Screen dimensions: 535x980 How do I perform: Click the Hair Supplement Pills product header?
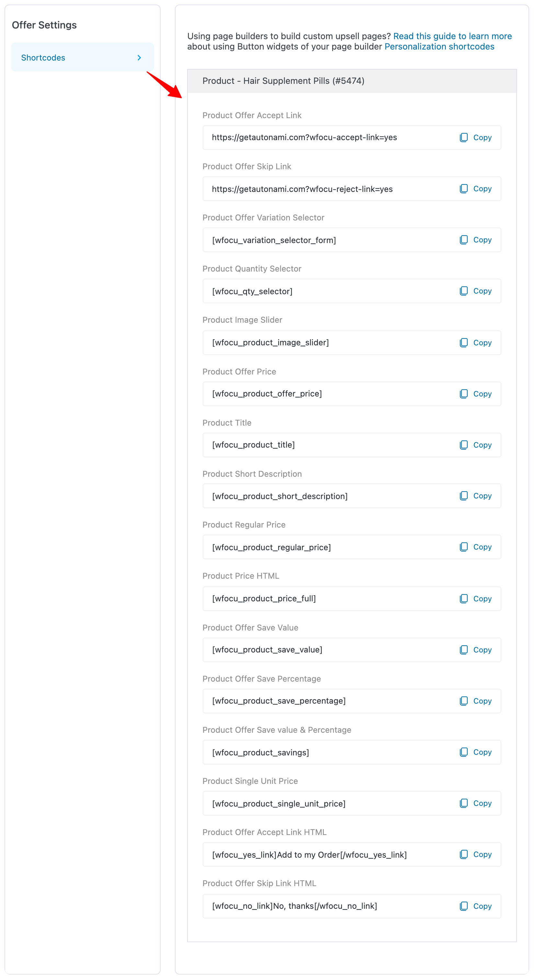click(283, 81)
